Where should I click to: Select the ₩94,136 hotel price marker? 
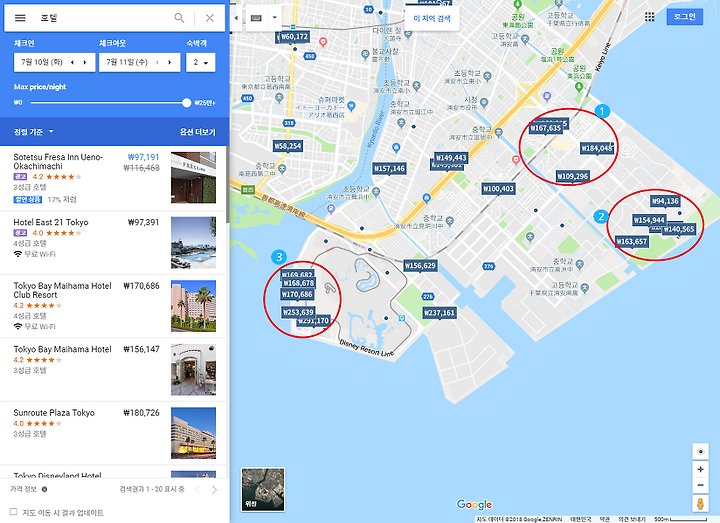point(665,201)
